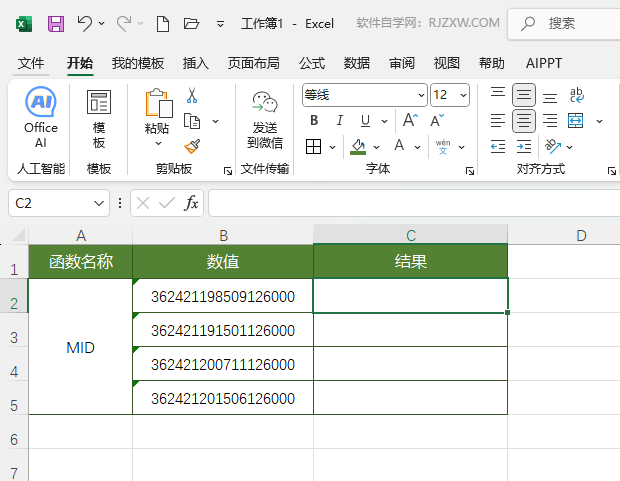Open the undo history dropdown arrow

coord(102,24)
